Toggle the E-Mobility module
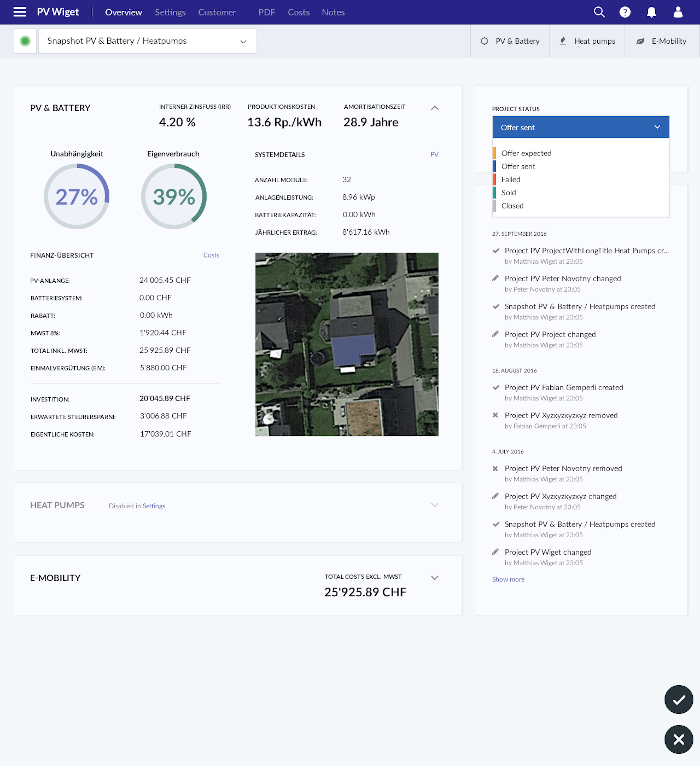This screenshot has width=700, height=766. pyautogui.click(x=662, y=41)
